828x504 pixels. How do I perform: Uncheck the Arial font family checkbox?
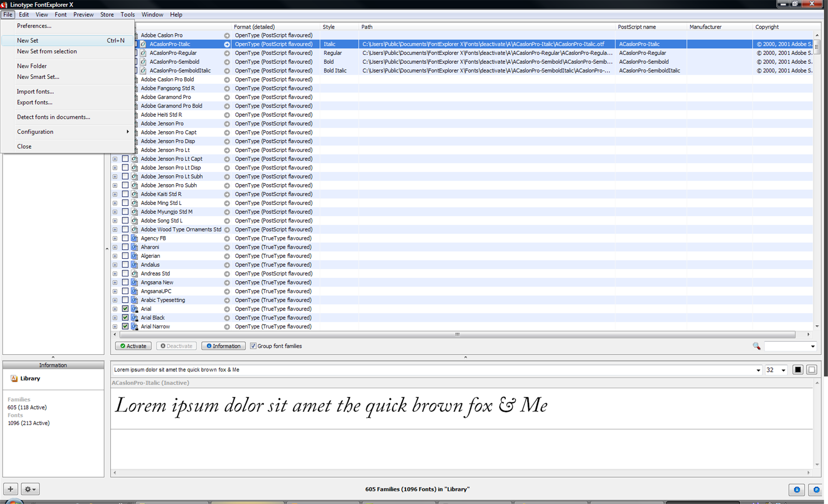point(125,309)
